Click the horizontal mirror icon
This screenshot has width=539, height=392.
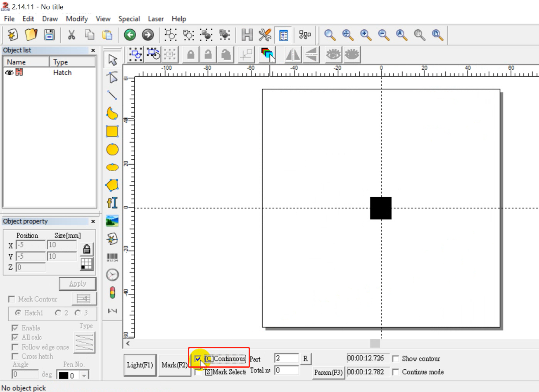point(293,54)
